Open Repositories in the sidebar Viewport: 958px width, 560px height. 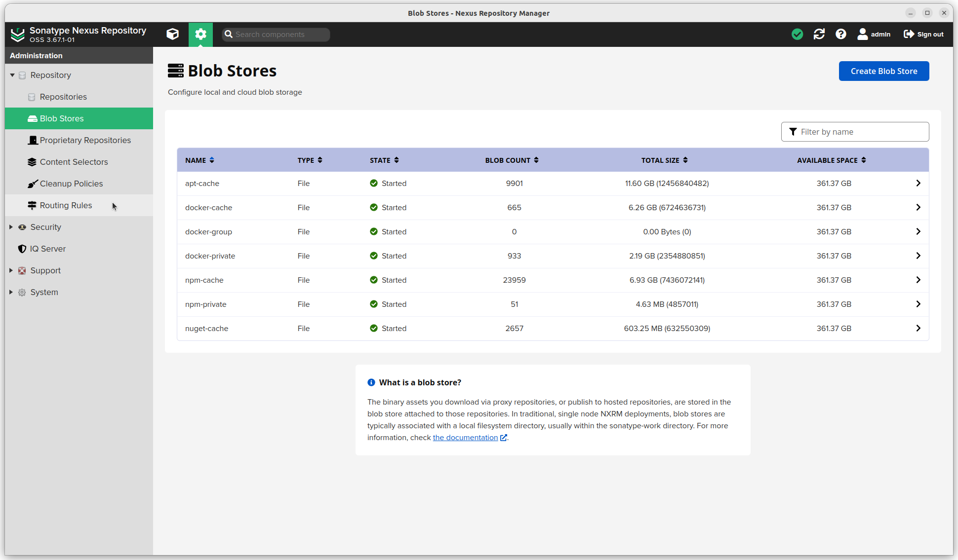point(79,97)
